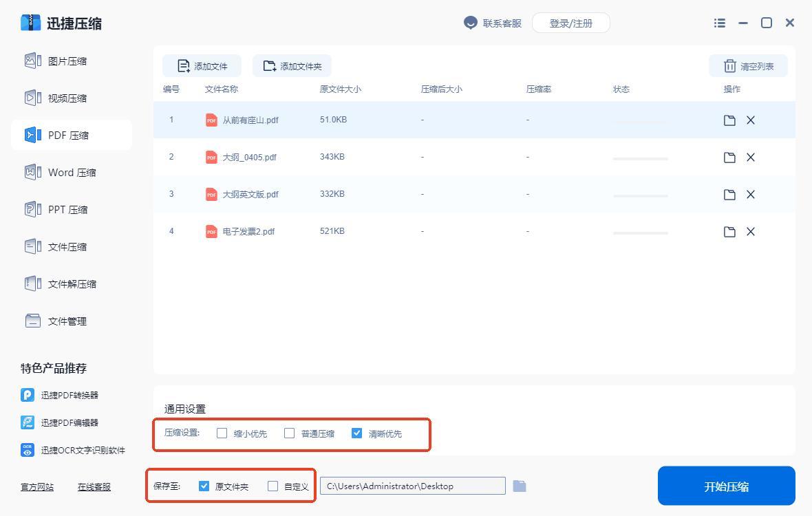Remove 大纲_0405.pdf from the list
The height and width of the screenshot is (516, 812).
point(750,158)
